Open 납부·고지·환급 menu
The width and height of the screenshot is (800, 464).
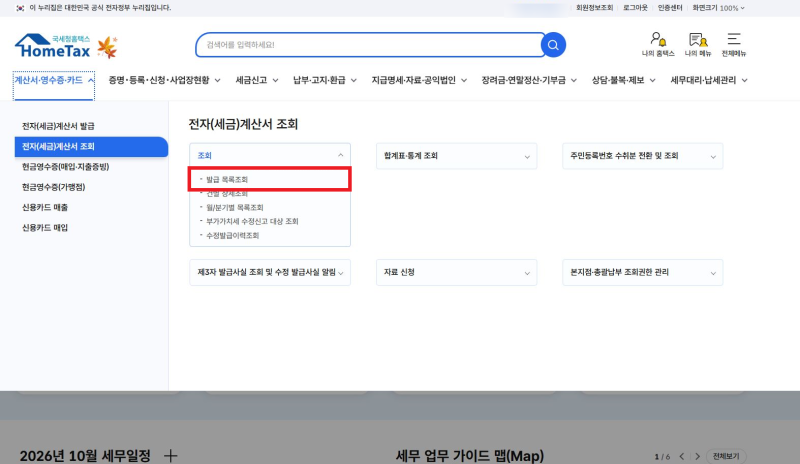pos(324,80)
